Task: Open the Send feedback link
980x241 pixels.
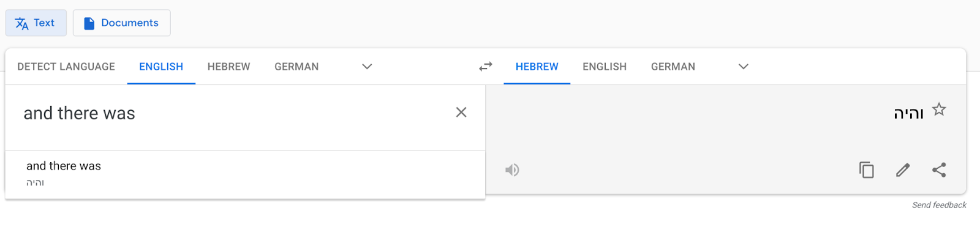Action: (939, 205)
